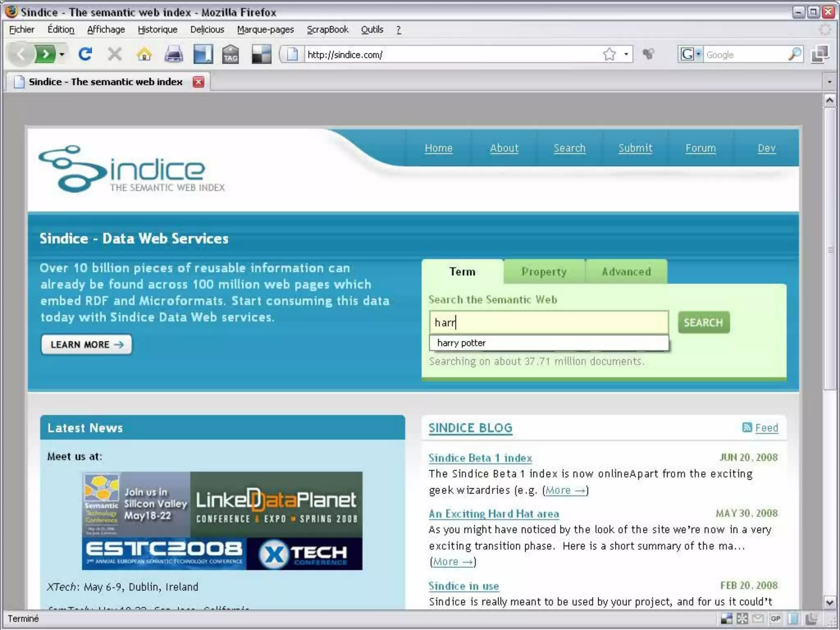
Task: Click the Forward navigation arrow
Action: point(46,54)
